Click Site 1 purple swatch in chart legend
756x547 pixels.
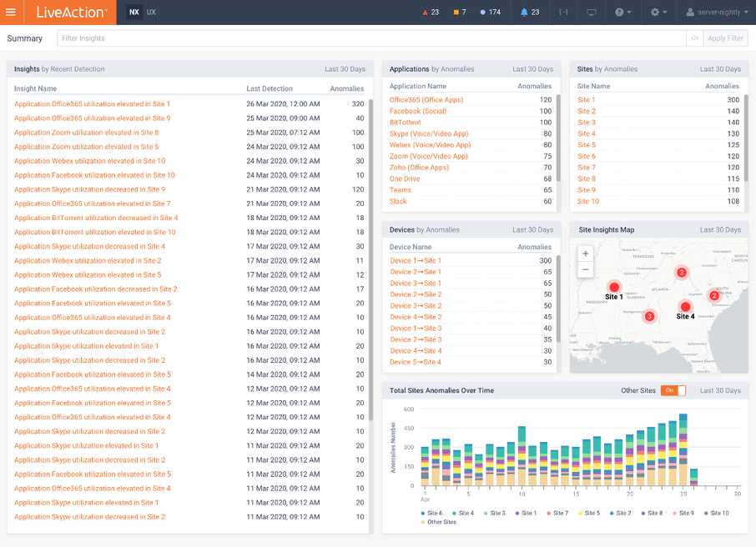[517, 514]
